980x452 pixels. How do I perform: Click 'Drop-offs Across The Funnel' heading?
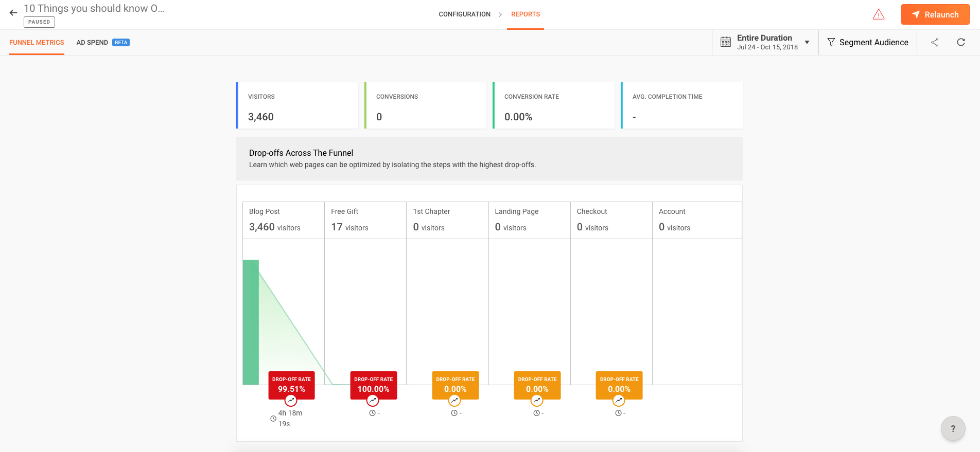(x=301, y=153)
